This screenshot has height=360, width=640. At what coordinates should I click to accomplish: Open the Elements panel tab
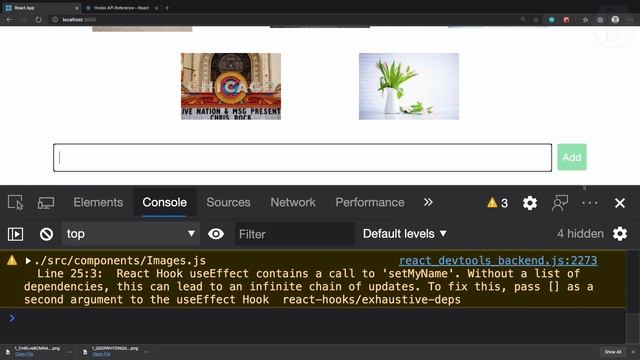[98, 202]
